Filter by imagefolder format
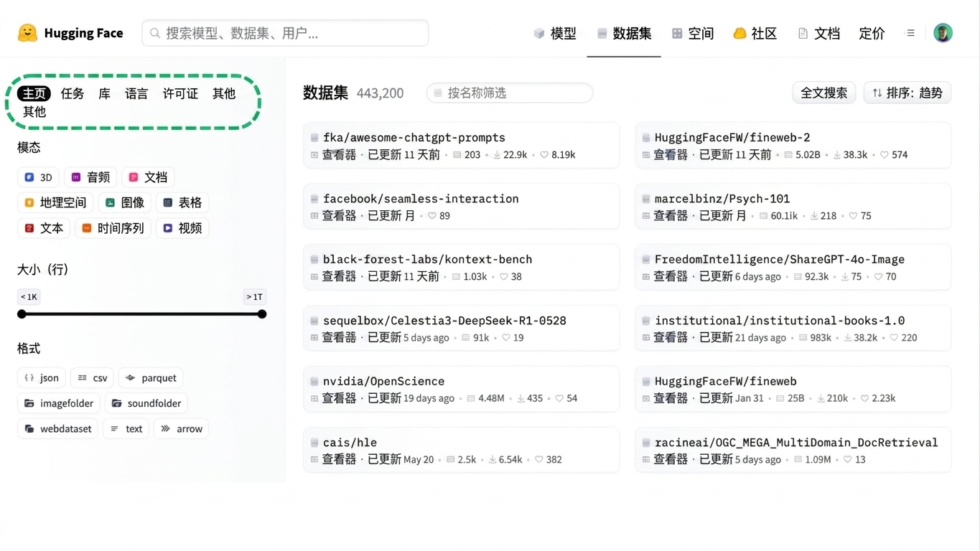The height and width of the screenshot is (551, 980). 59,403
